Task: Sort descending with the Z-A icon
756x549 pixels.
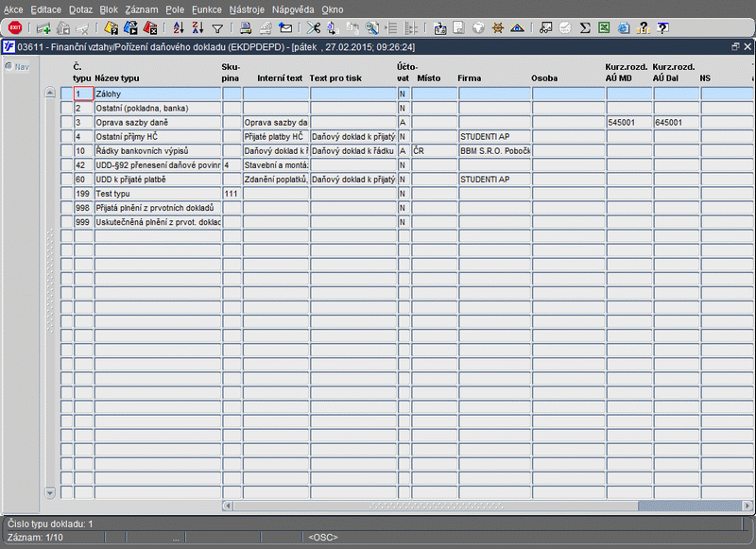Action: click(198, 28)
